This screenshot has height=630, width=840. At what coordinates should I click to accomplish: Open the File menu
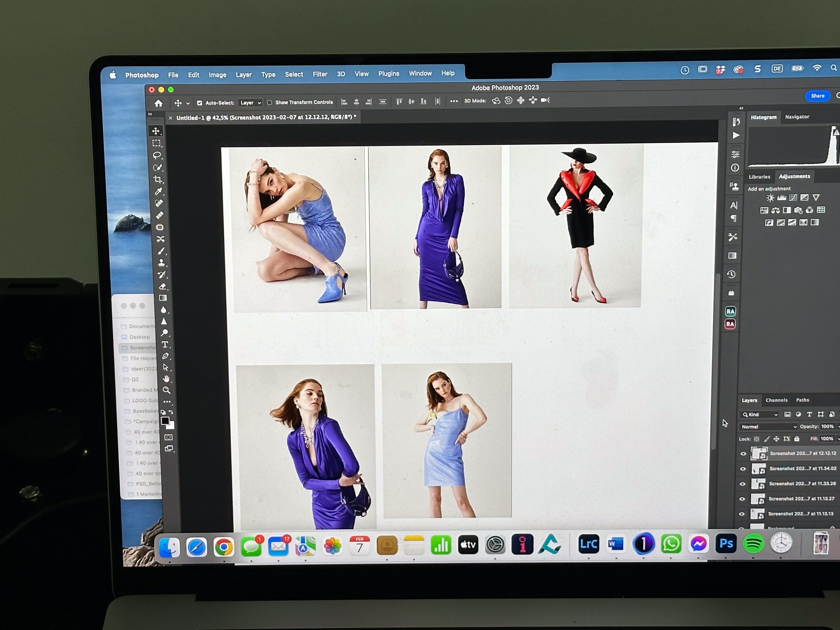coord(173,75)
